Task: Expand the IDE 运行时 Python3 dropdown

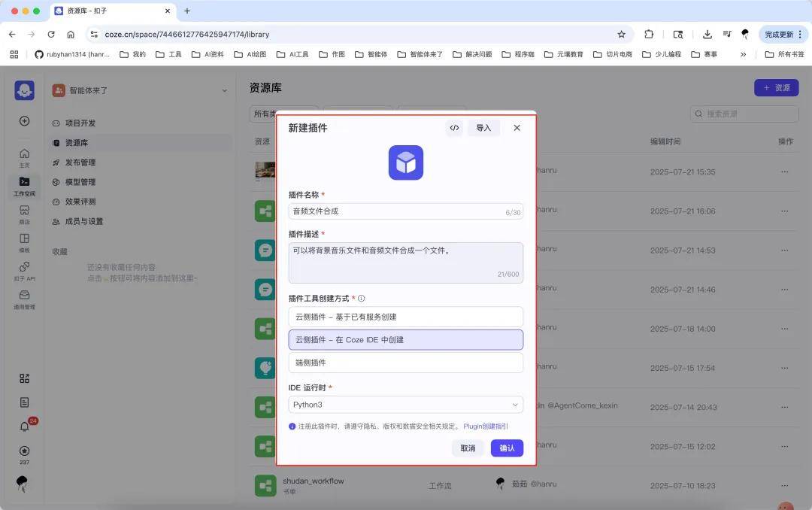Action: click(405, 405)
